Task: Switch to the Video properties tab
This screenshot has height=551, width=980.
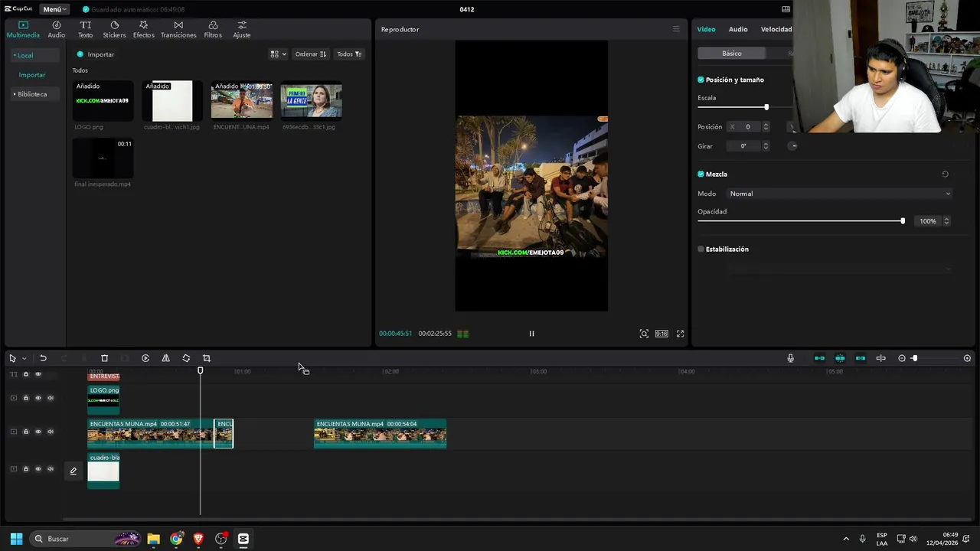Action: (706, 29)
